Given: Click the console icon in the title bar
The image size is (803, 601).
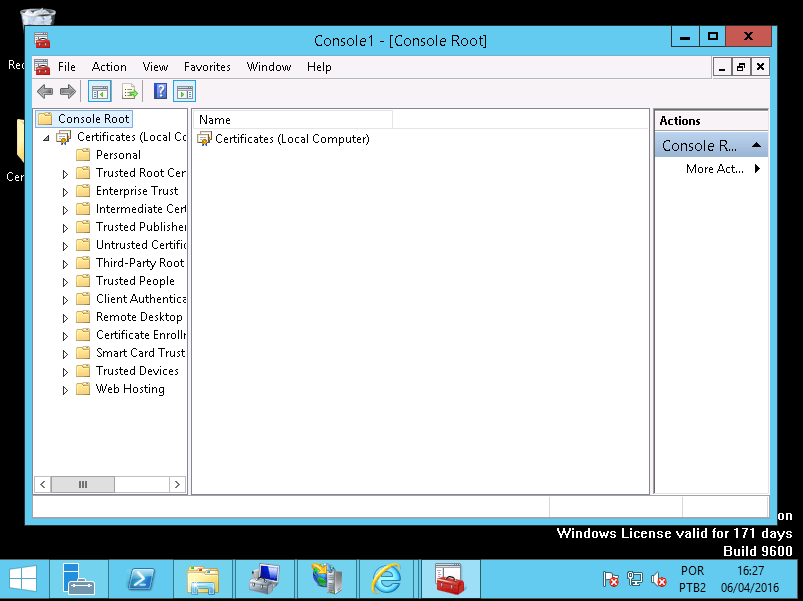Looking at the screenshot, I should 43,40.
